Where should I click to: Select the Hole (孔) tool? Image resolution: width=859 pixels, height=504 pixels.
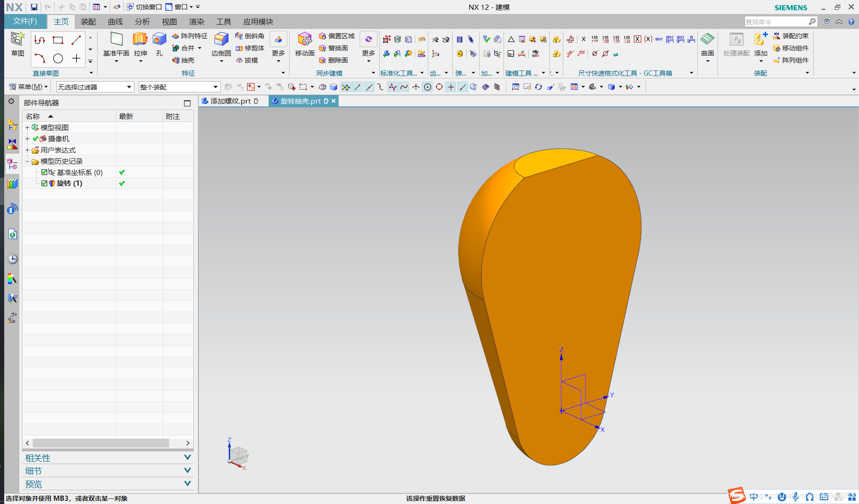(159, 44)
